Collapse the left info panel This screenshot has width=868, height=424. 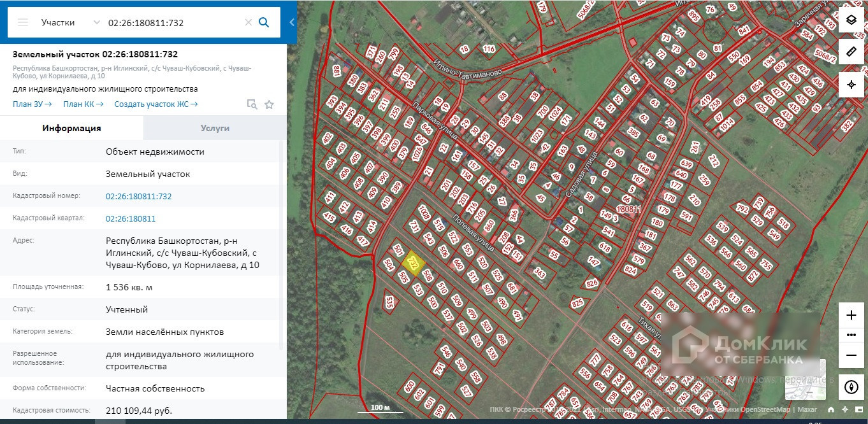pyautogui.click(x=292, y=22)
